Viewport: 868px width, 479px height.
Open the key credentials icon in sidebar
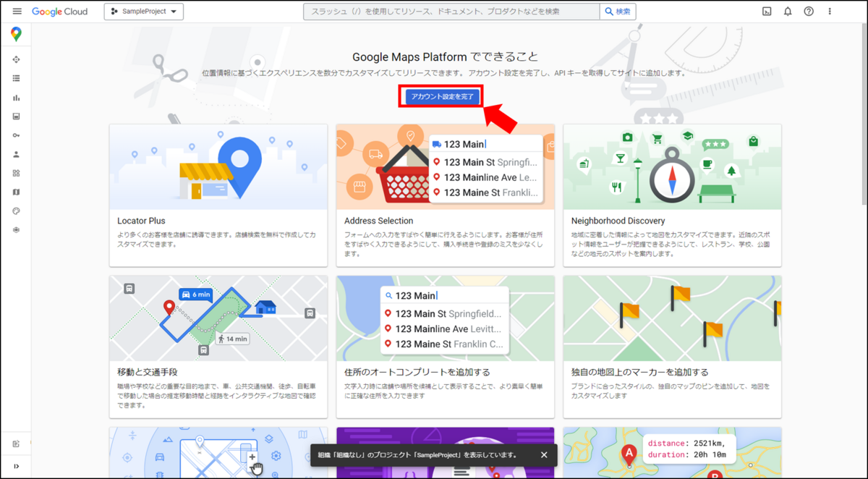16,135
